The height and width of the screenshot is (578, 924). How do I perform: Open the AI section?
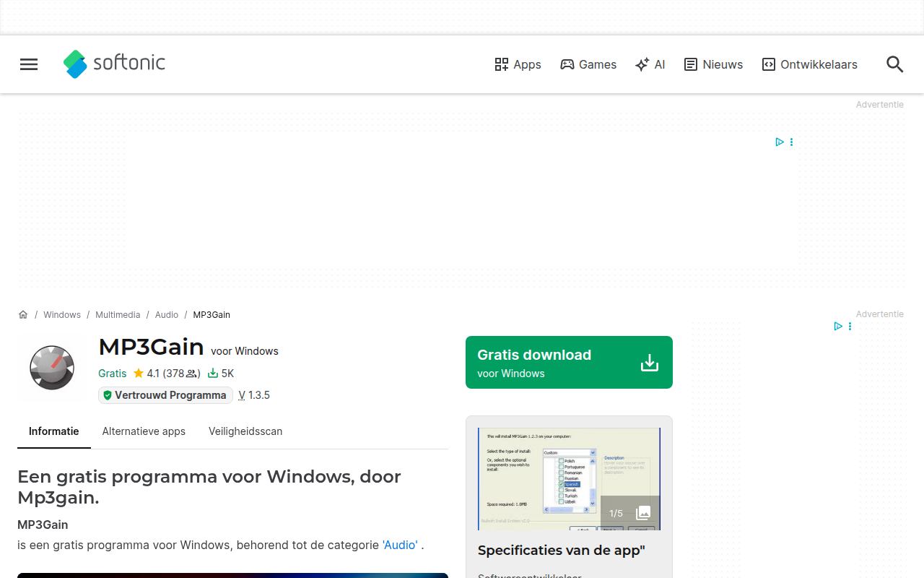tap(650, 64)
